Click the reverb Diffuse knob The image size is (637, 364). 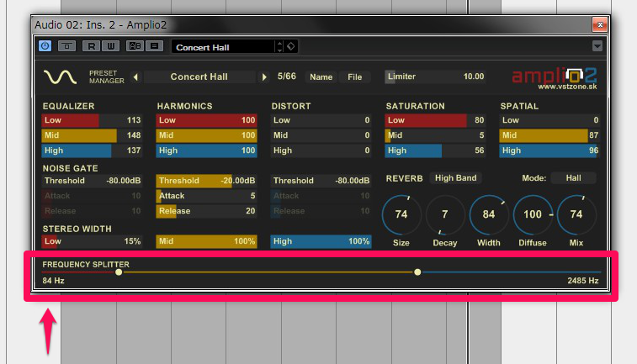pyautogui.click(x=533, y=214)
